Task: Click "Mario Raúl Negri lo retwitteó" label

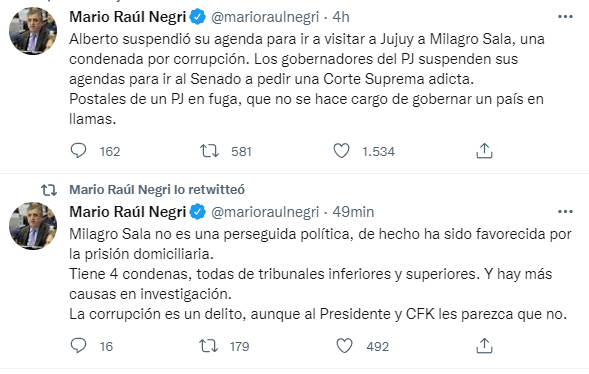Action: point(157,190)
